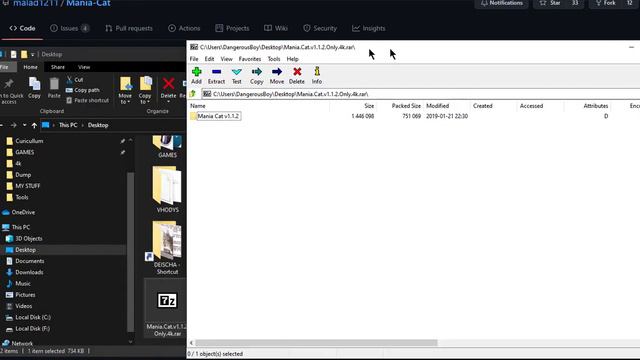Open the Edit menu in 7-Zip

(x=209, y=59)
